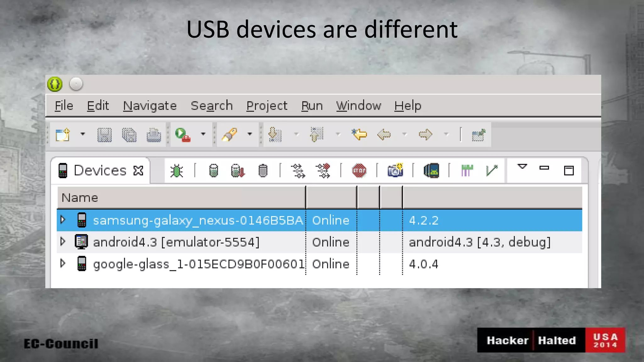Click the android4.3 [4.3, debug] cell
This screenshot has width=644, height=362.
pyautogui.click(x=480, y=242)
